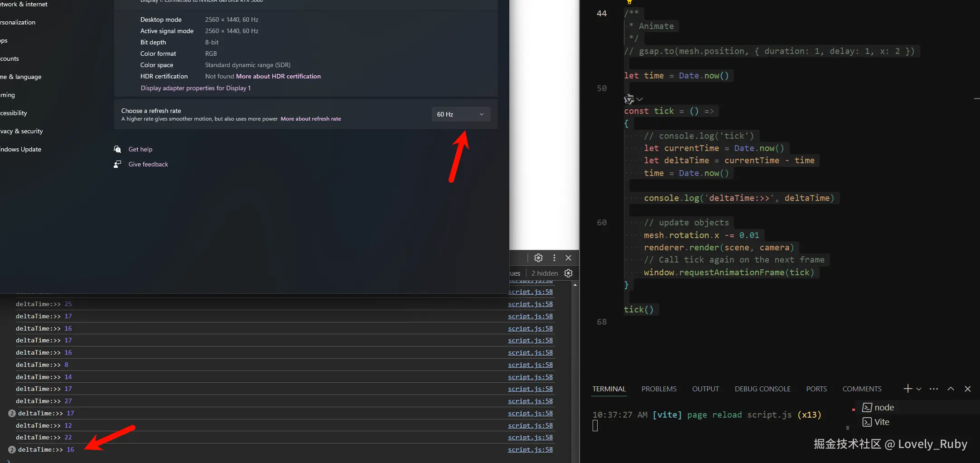Click the 'let time = Date.now()' code line above tick
This screenshot has width=980, height=463.
coord(676,76)
